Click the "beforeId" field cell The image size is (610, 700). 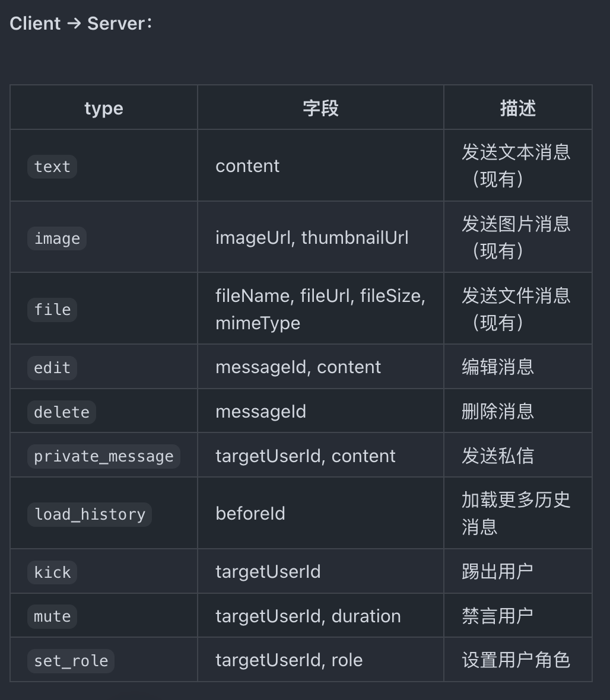pyautogui.click(x=250, y=513)
